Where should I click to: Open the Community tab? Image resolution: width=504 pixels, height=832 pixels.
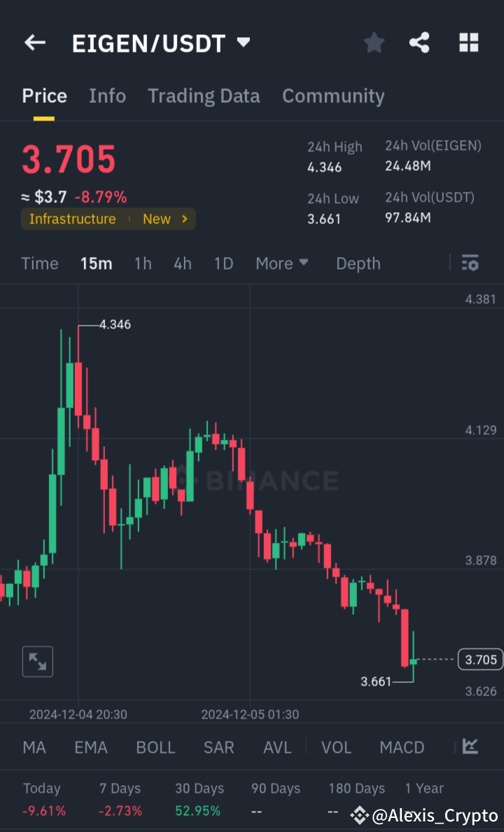[333, 96]
